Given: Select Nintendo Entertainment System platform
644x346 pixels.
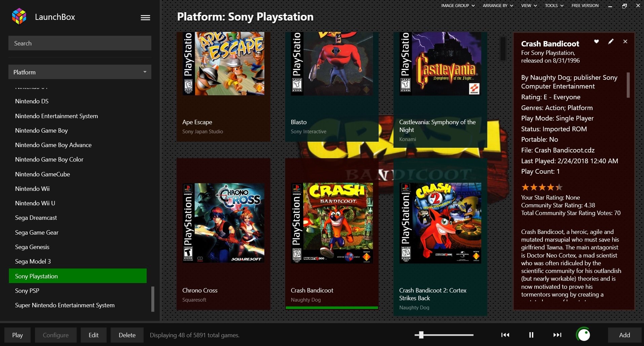Looking at the screenshot, I should coord(78,116).
